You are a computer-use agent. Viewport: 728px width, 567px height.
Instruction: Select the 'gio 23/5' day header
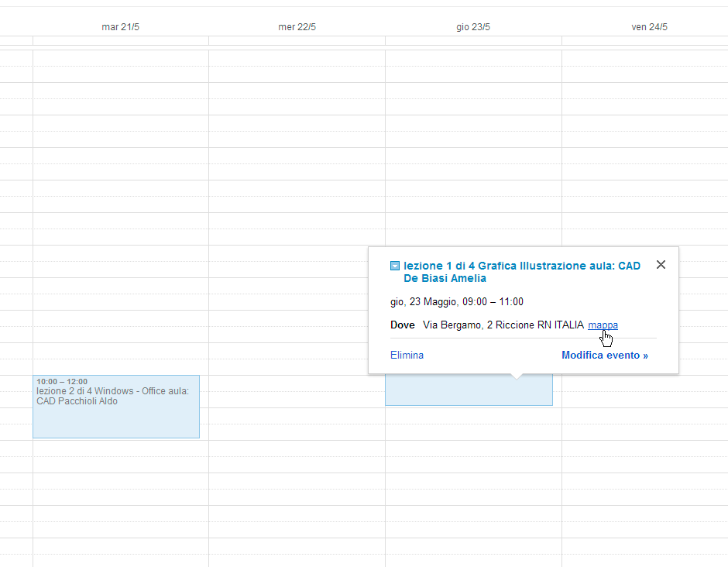[x=473, y=27]
